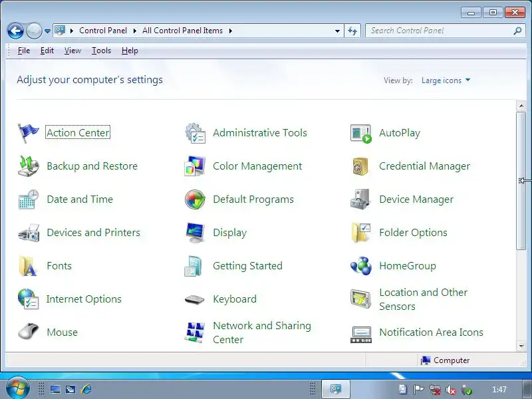
Task: Open the Backup and Restore icon
Action: 28,166
